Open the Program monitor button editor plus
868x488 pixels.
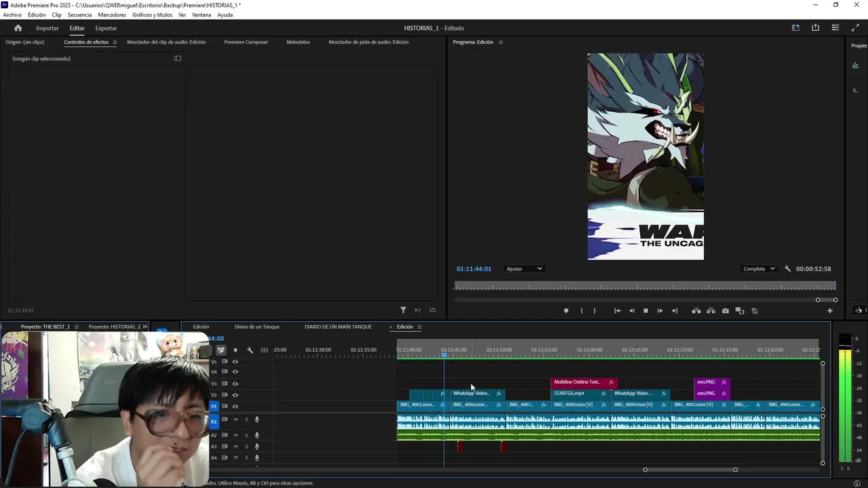pos(829,310)
